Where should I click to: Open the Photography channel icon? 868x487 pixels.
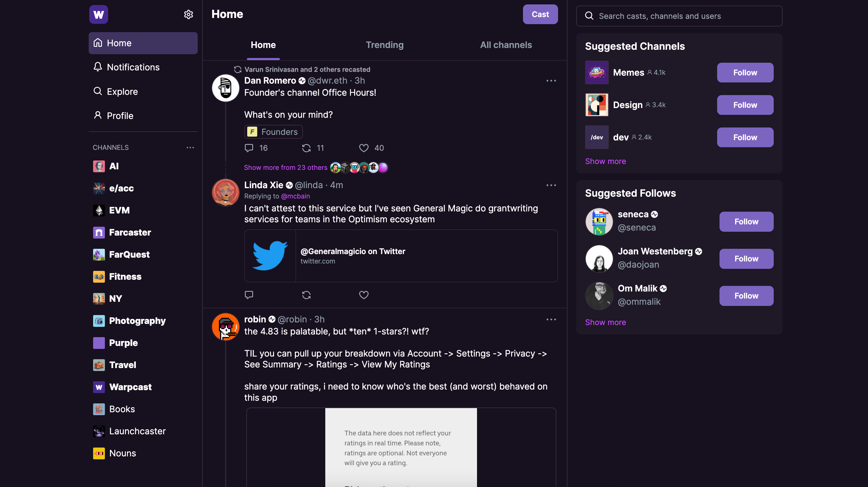click(99, 321)
